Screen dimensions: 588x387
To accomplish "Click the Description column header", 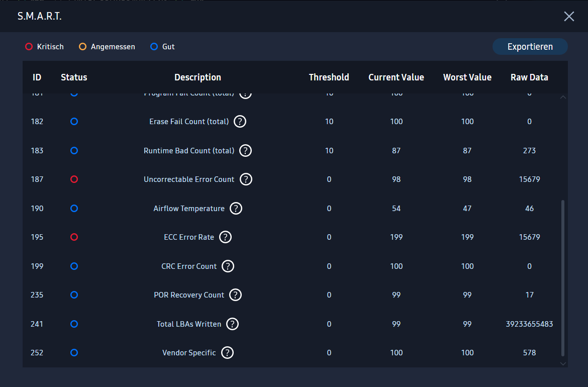I will pos(198,77).
